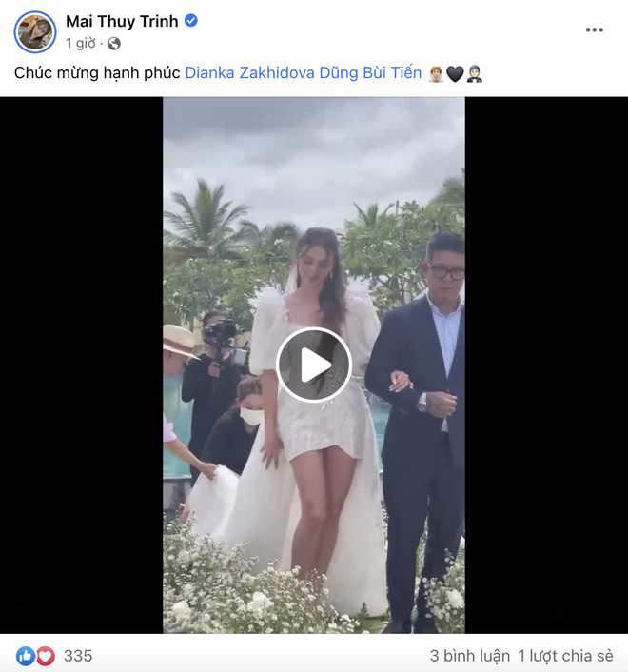Screen dimensions: 628x672
Task: Click the Mai Thuy Trinh name link
Action: point(122,21)
